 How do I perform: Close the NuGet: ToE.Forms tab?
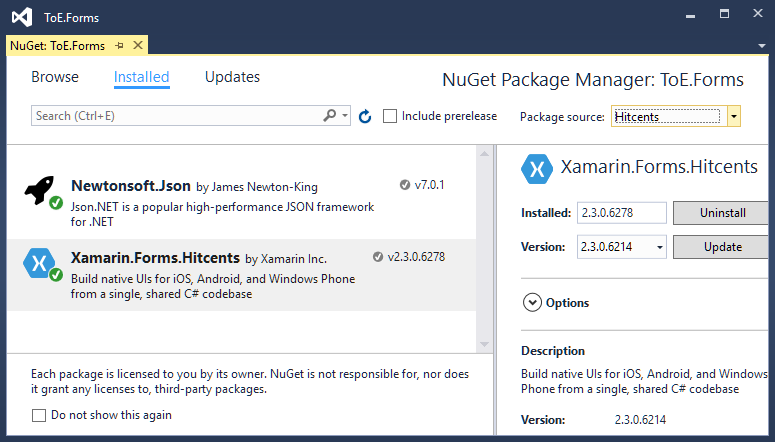click(x=138, y=45)
